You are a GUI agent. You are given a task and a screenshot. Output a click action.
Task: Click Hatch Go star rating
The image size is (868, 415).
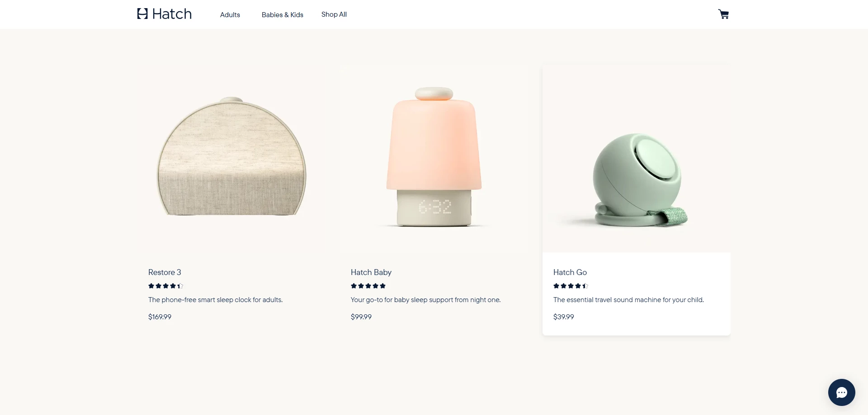pos(571,286)
